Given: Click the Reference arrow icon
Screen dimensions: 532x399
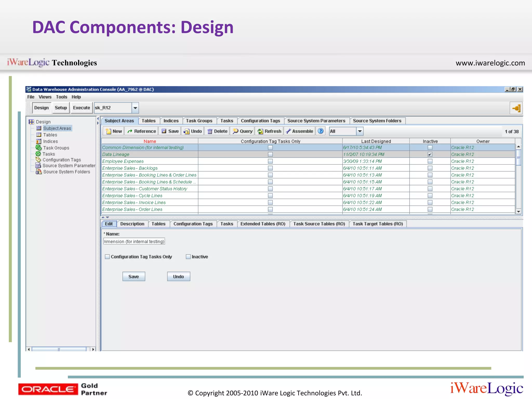Looking at the screenshot, I should (x=130, y=131).
